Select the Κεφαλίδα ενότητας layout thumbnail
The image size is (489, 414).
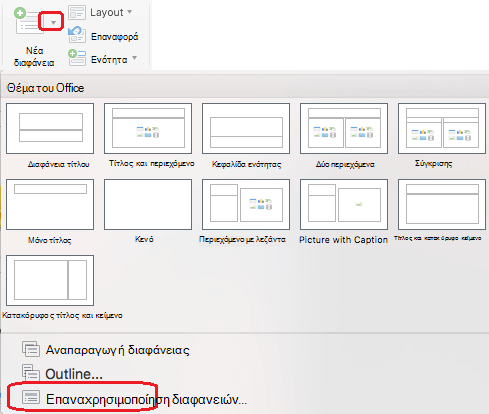pos(246,128)
